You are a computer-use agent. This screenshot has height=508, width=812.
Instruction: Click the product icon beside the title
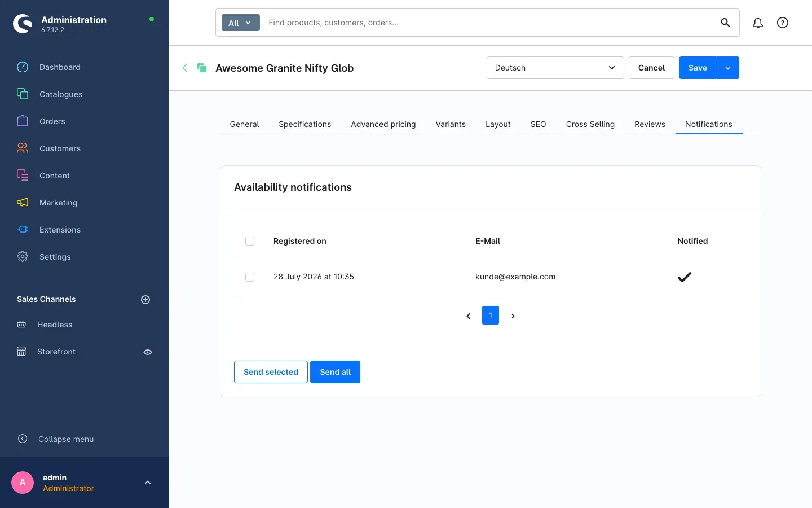pos(202,68)
